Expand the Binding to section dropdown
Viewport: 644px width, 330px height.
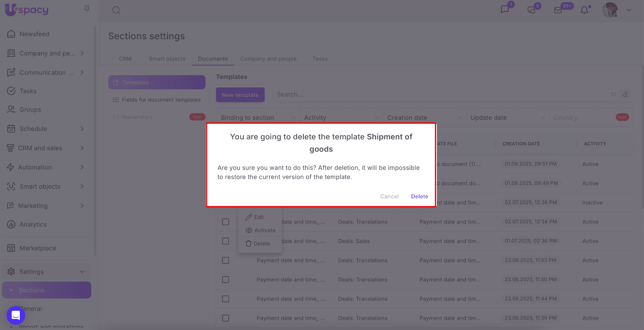pos(258,118)
